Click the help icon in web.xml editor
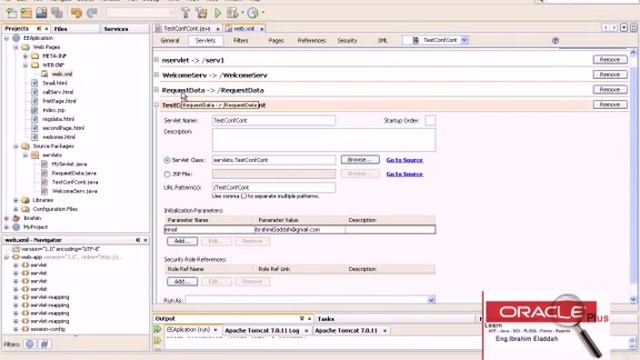The width and height of the screenshot is (640, 360). [x=555, y=40]
